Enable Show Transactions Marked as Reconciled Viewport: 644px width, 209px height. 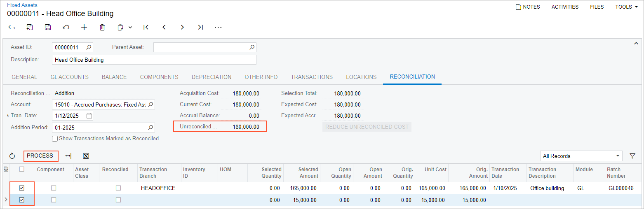pyautogui.click(x=55, y=139)
